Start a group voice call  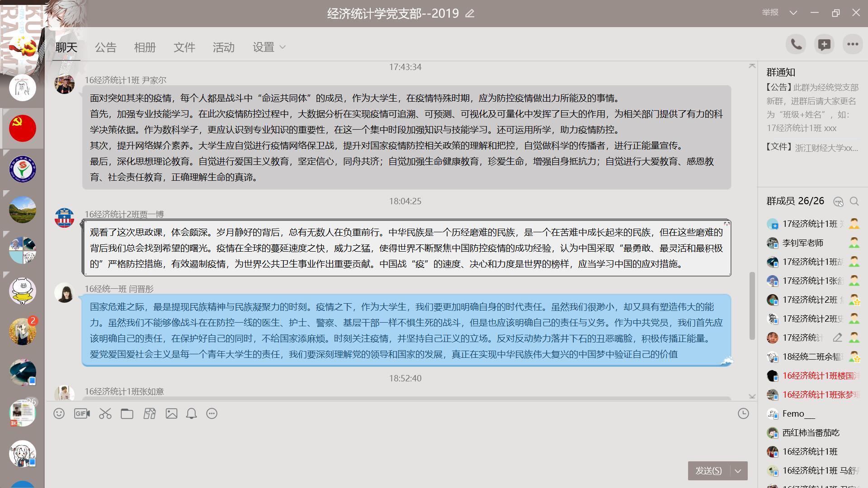796,44
